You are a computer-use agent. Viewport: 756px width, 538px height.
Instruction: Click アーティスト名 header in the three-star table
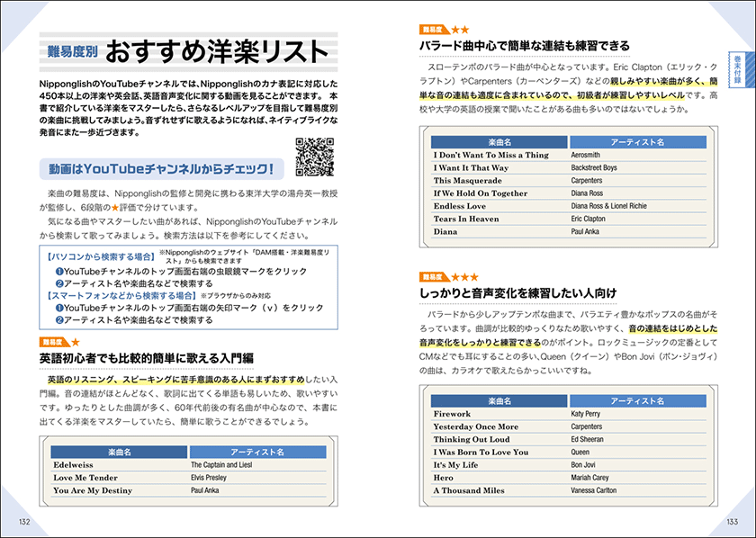[638, 401]
